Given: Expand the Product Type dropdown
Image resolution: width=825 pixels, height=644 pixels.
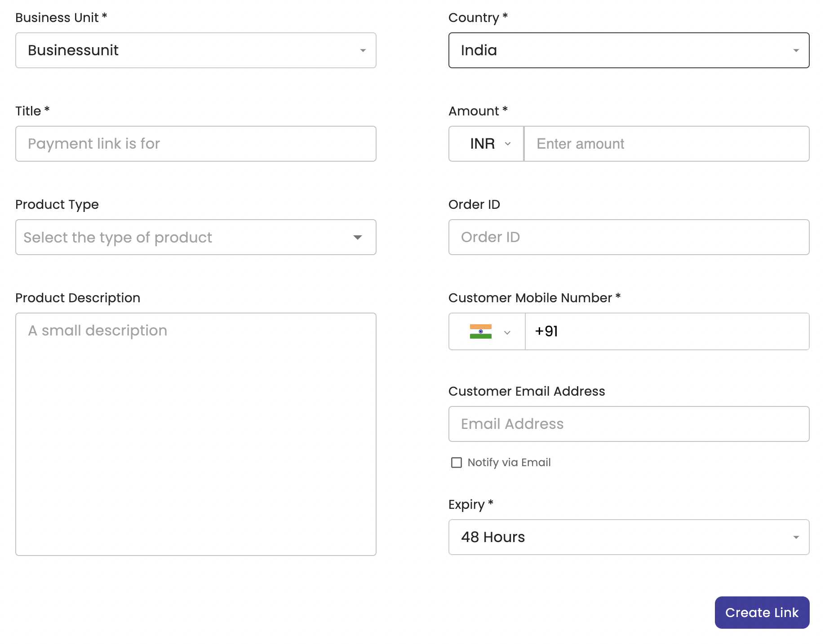Looking at the screenshot, I should pos(196,237).
